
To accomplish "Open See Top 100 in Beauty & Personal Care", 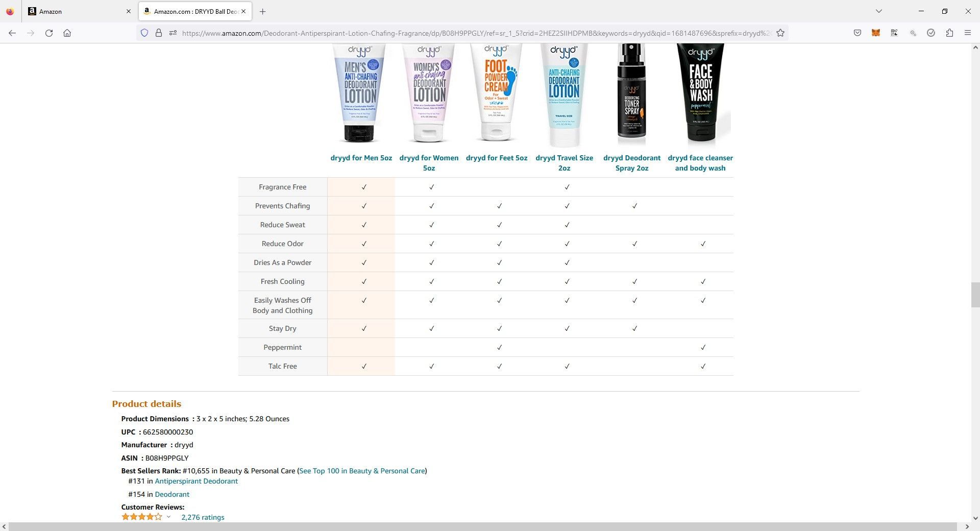I will click(362, 470).
